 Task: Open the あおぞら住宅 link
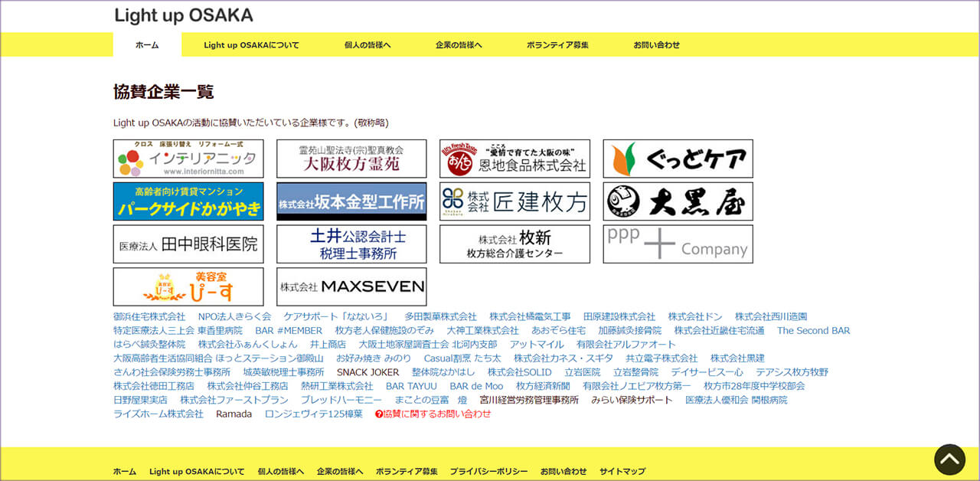pyautogui.click(x=559, y=330)
